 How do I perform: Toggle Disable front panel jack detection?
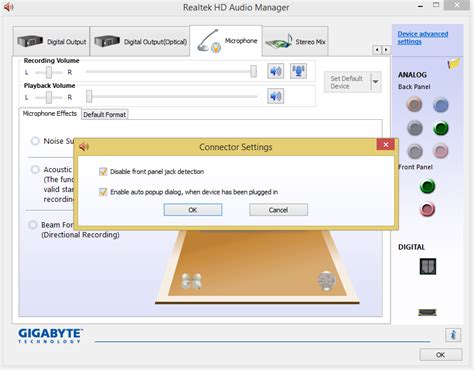coord(103,172)
